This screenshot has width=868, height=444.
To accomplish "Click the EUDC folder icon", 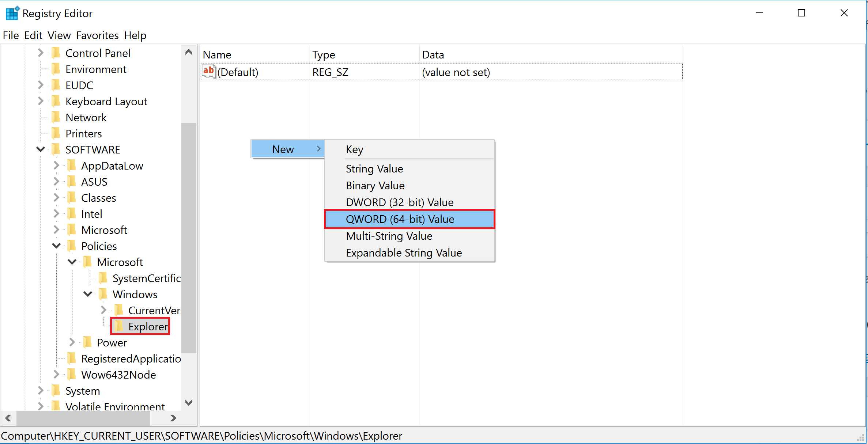I will tap(56, 86).
